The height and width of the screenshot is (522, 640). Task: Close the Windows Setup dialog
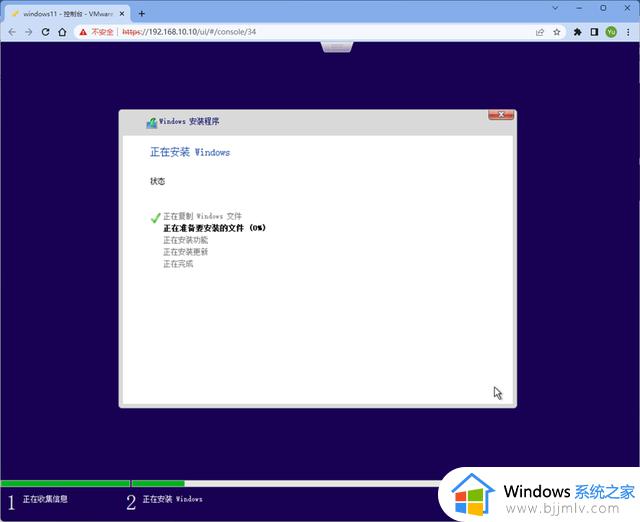tap(501, 115)
